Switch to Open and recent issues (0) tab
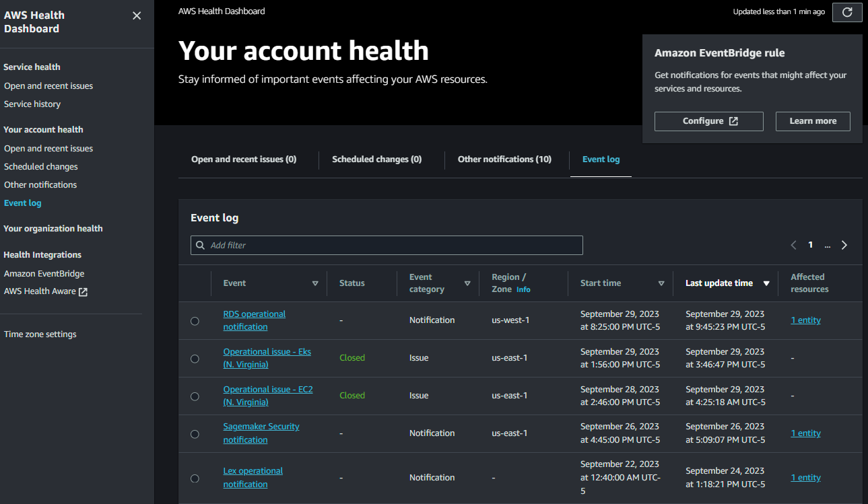This screenshot has width=868, height=504. point(244,159)
